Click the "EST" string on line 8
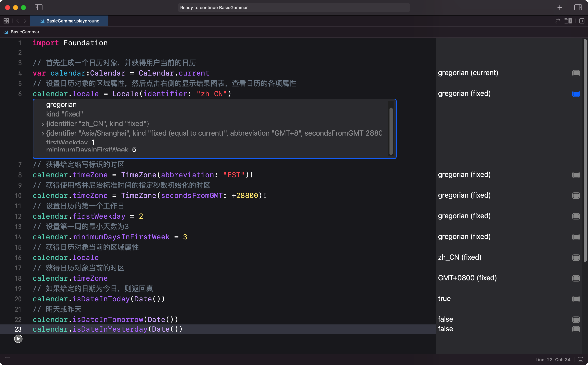 tap(234, 175)
